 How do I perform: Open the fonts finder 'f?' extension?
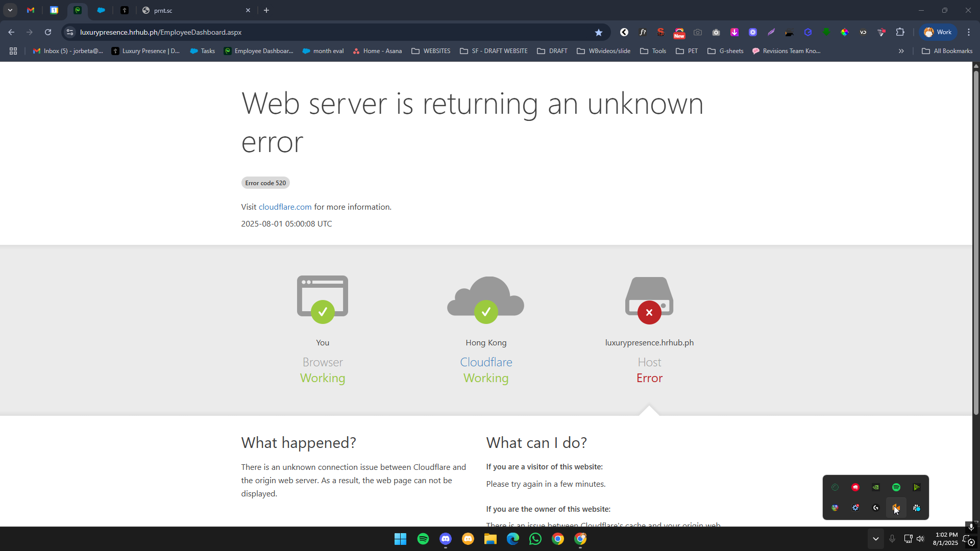click(643, 32)
